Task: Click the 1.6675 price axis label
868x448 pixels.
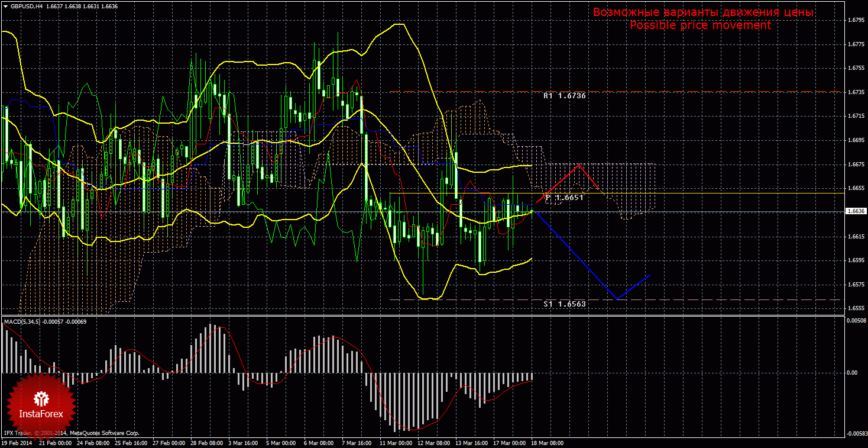Action: [855, 164]
